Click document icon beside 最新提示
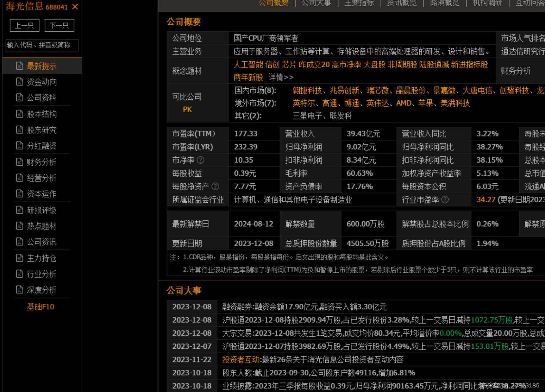 20,66
